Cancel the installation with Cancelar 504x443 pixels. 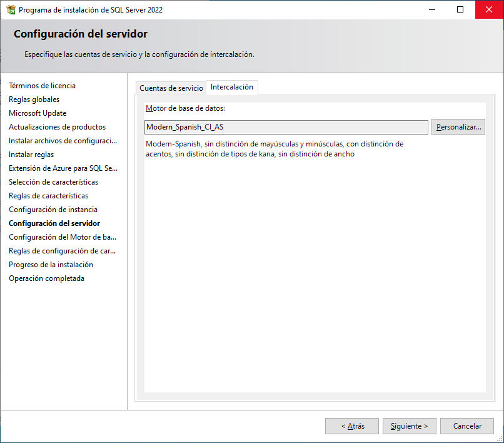467,426
